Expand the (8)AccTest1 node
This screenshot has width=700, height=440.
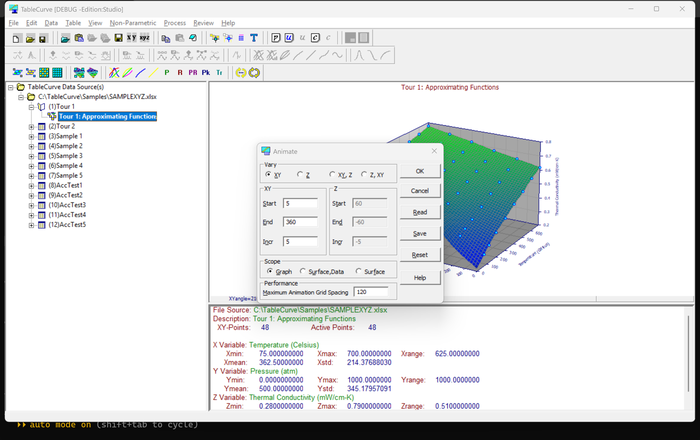coord(31,186)
